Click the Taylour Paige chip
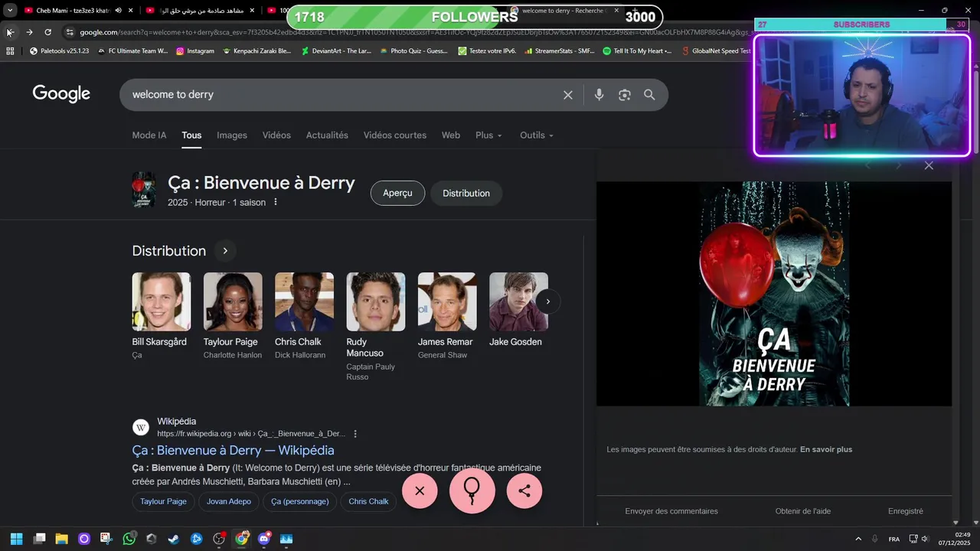 [x=163, y=501]
